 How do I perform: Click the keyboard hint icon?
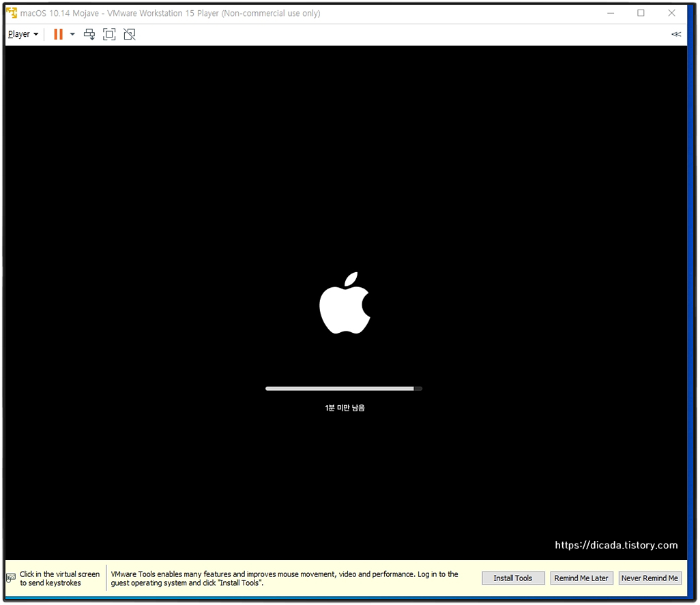click(x=11, y=578)
